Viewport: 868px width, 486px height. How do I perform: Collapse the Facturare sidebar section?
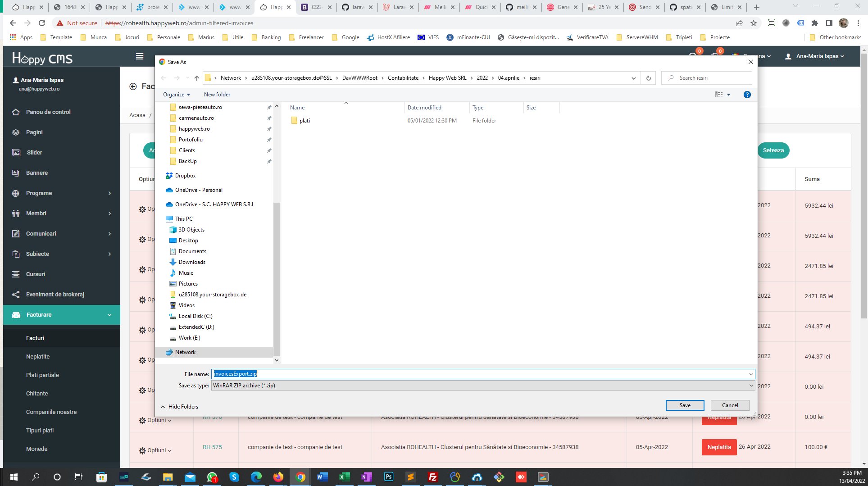pos(62,315)
